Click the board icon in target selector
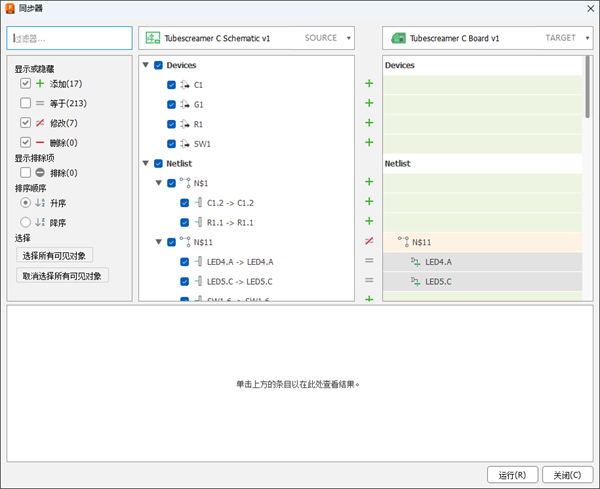This screenshot has width=600, height=489. coord(398,38)
